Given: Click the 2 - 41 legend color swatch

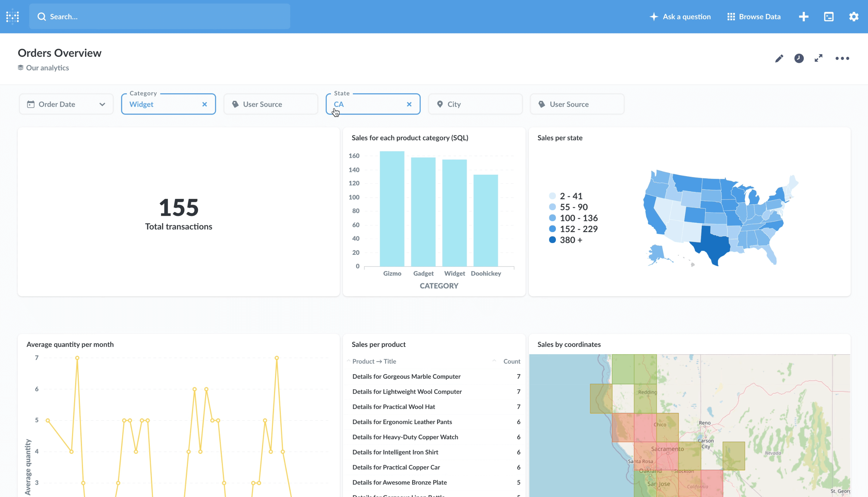Looking at the screenshot, I should (x=552, y=196).
